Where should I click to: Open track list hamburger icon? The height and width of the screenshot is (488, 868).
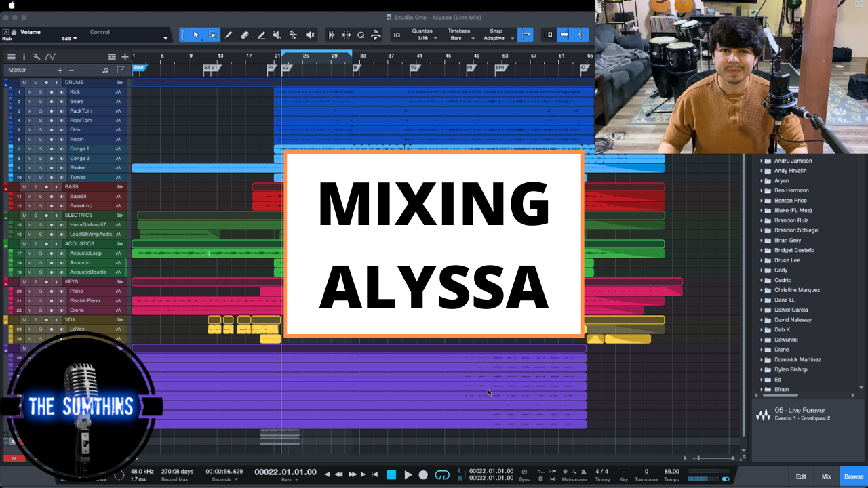[x=12, y=57]
